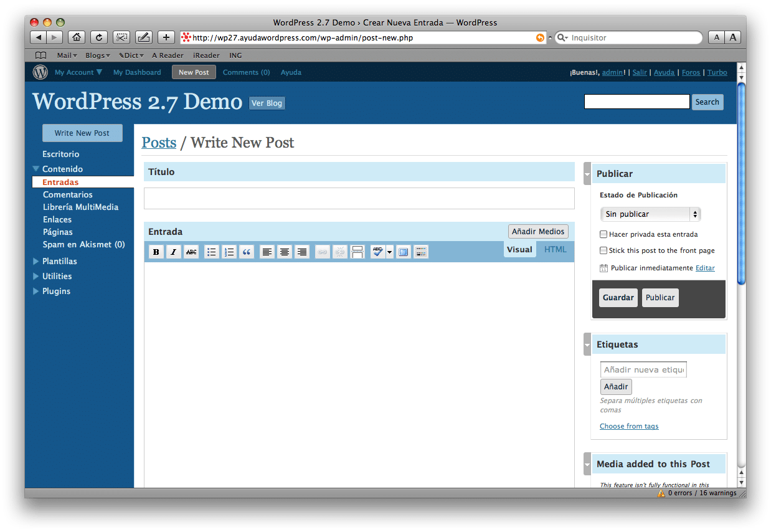This screenshot has height=532, width=771.
Task: Open the spellcheck language dropdown arrow
Action: 390,252
